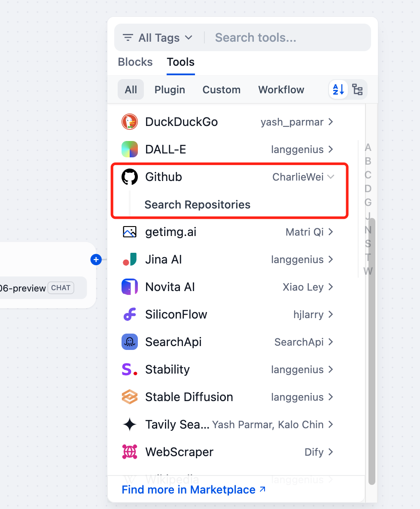The height and width of the screenshot is (509, 420).
Task: Expand the Stability tools chevron
Action: pyautogui.click(x=331, y=369)
